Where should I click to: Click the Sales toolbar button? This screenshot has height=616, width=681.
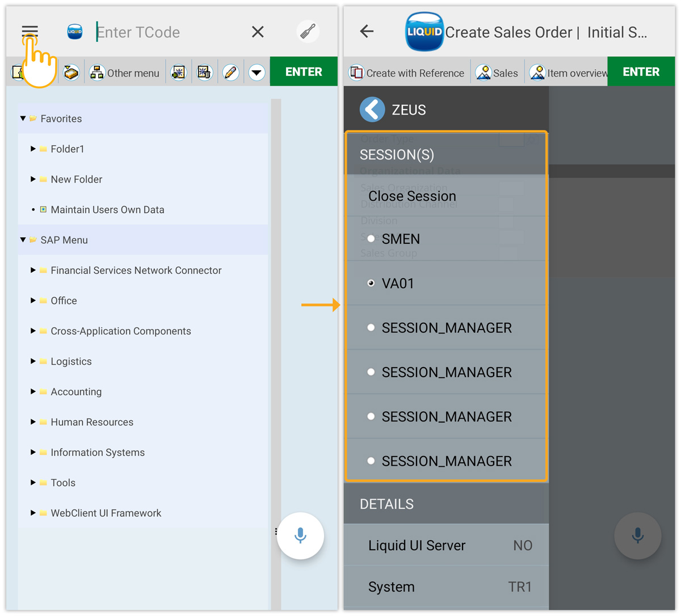(497, 73)
